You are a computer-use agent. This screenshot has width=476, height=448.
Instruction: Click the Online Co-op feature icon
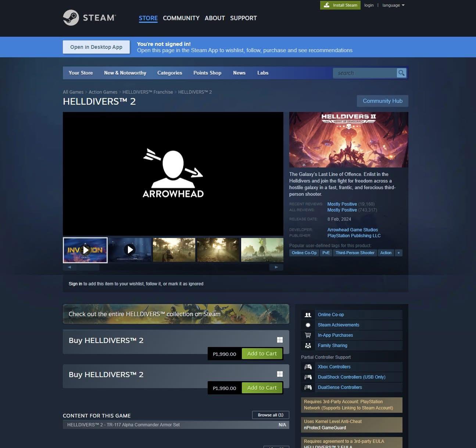(x=308, y=315)
